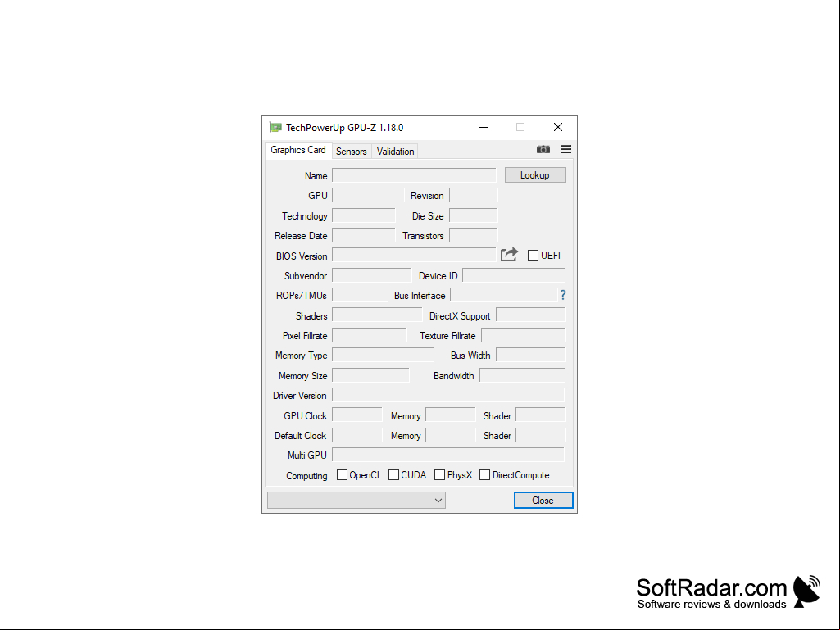Click the Release Date field
The height and width of the screenshot is (630, 840).
click(x=364, y=236)
